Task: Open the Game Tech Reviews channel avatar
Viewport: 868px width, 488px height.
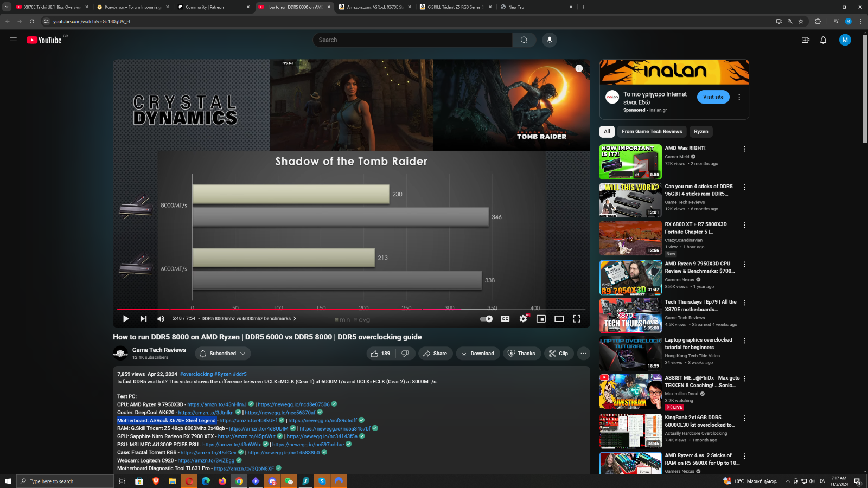Action: tap(120, 354)
